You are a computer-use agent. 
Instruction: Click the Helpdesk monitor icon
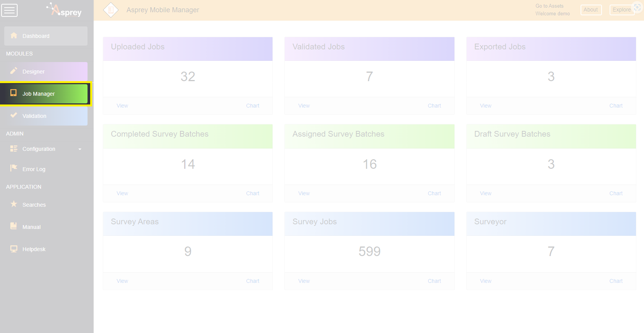click(x=14, y=249)
